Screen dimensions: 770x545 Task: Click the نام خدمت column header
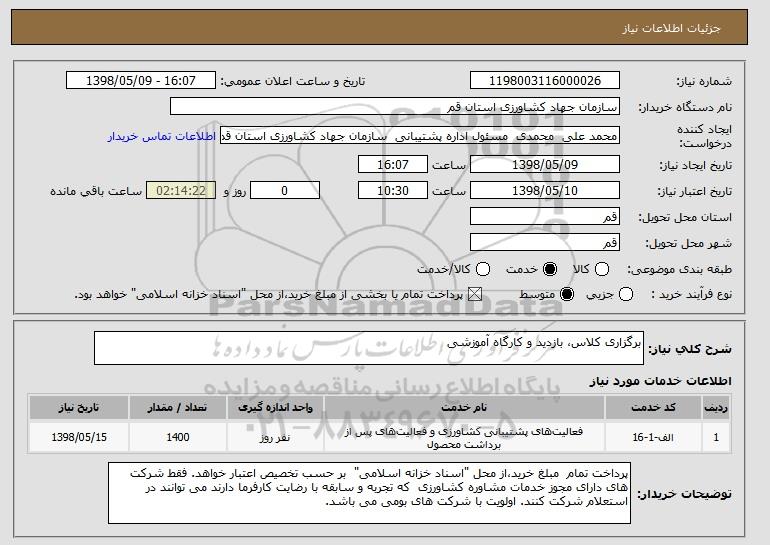464,408
